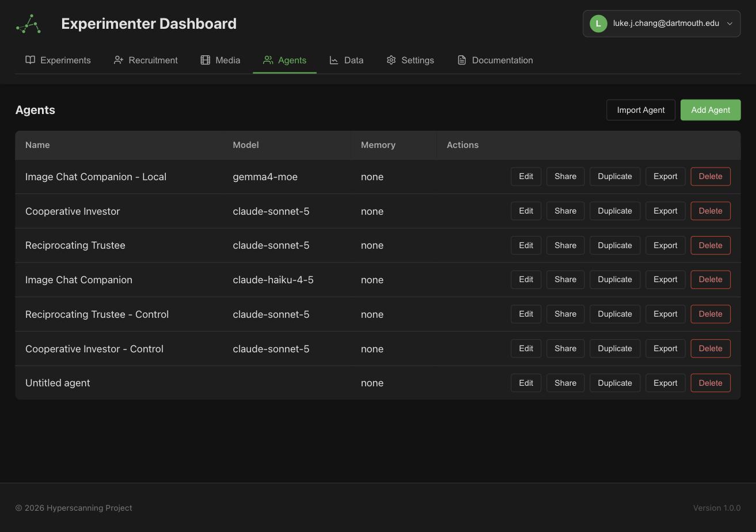756x532 pixels.
Task: Share the Cooperative Investor agent
Action: tap(565, 211)
